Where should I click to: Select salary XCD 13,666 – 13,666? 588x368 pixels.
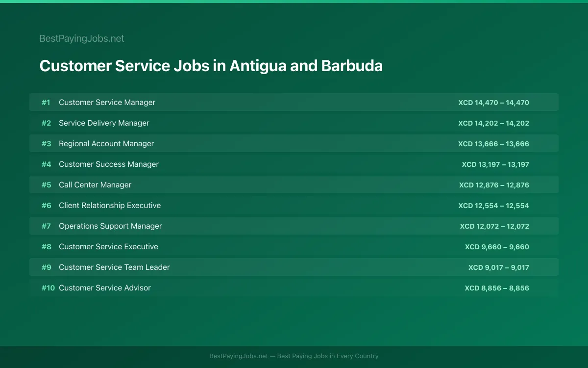tap(493, 144)
